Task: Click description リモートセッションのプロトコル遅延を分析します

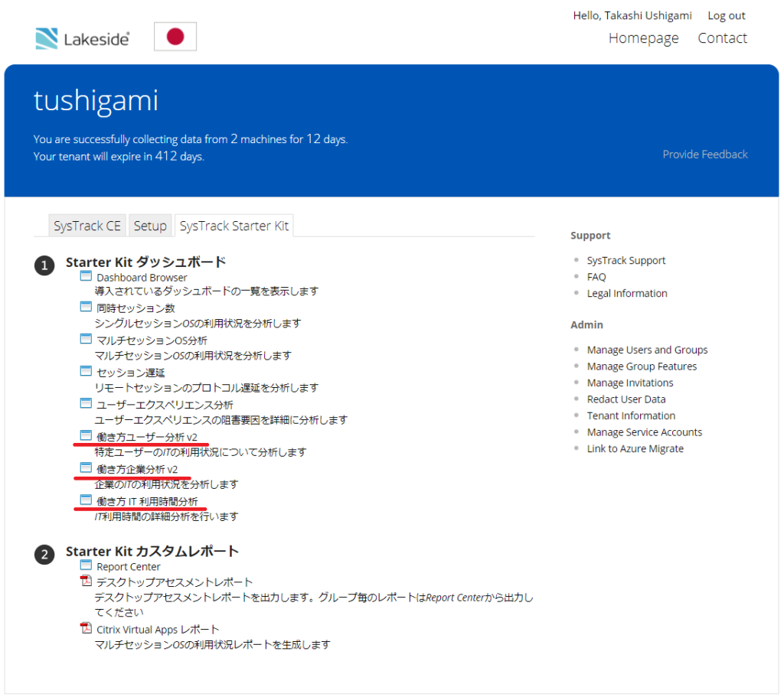Action: [207, 388]
